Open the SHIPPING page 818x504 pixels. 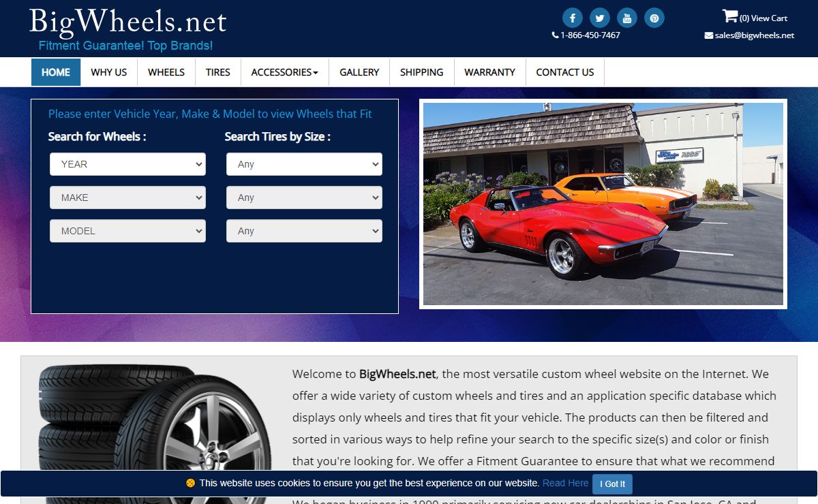click(x=422, y=72)
